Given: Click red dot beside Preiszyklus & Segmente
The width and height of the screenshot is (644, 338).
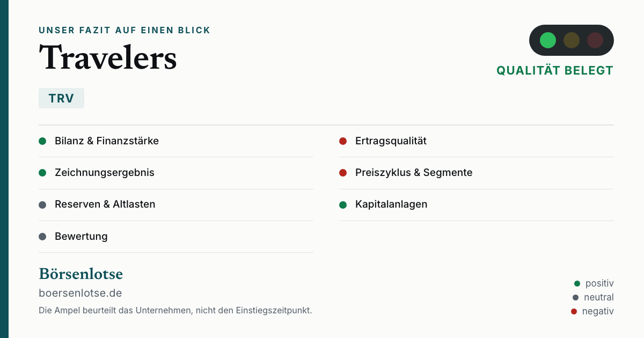Looking at the screenshot, I should [x=343, y=173].
